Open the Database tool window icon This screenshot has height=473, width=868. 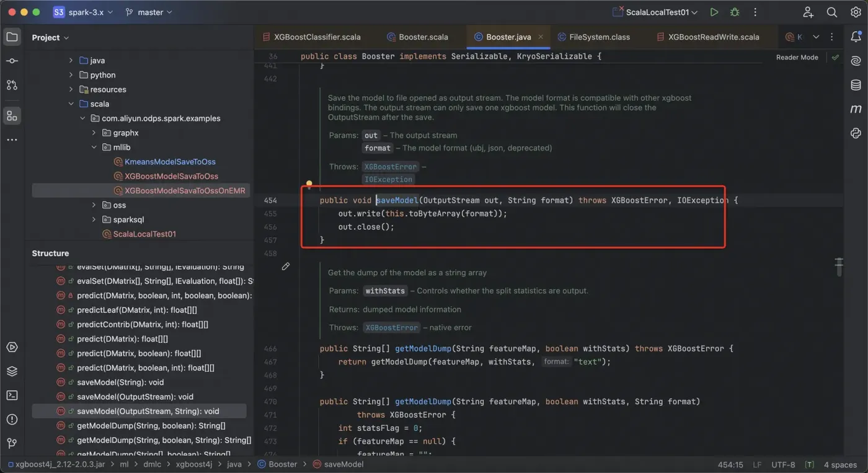click(x=856, y=85)
